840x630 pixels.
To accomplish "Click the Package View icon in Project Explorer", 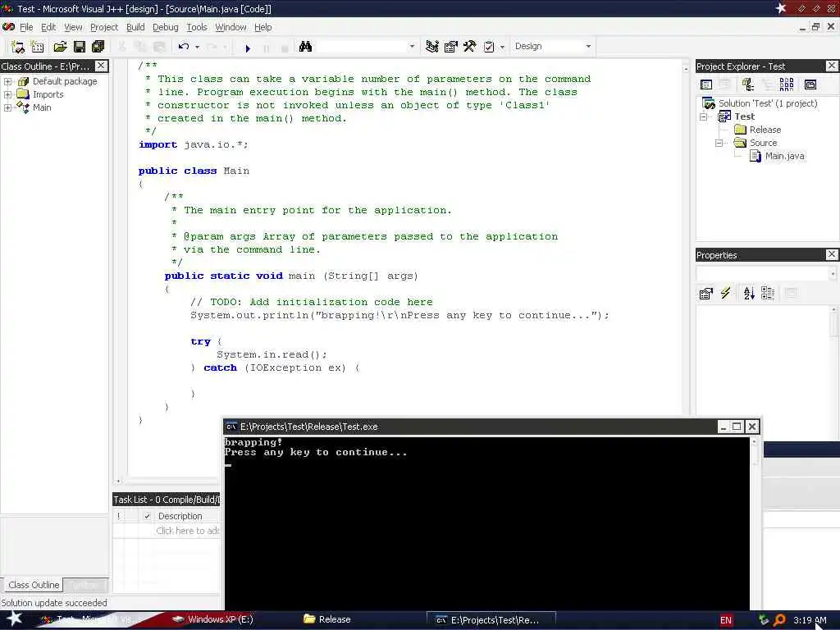I will pyautogui.click(x=748, y=84).
